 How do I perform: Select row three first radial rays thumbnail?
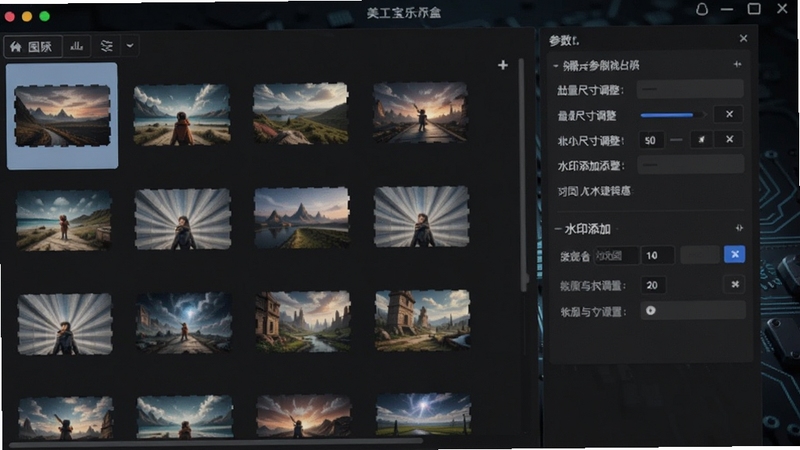tap(65, 324)
